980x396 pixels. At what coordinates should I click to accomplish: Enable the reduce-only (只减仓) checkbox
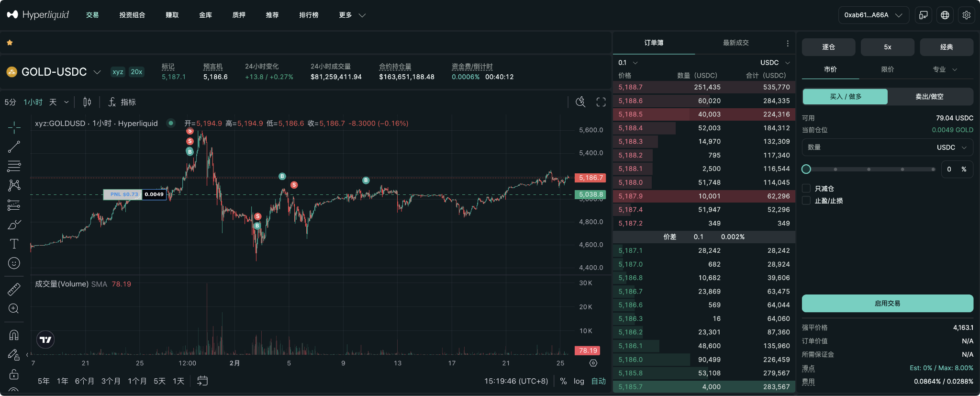pos(806,188)
